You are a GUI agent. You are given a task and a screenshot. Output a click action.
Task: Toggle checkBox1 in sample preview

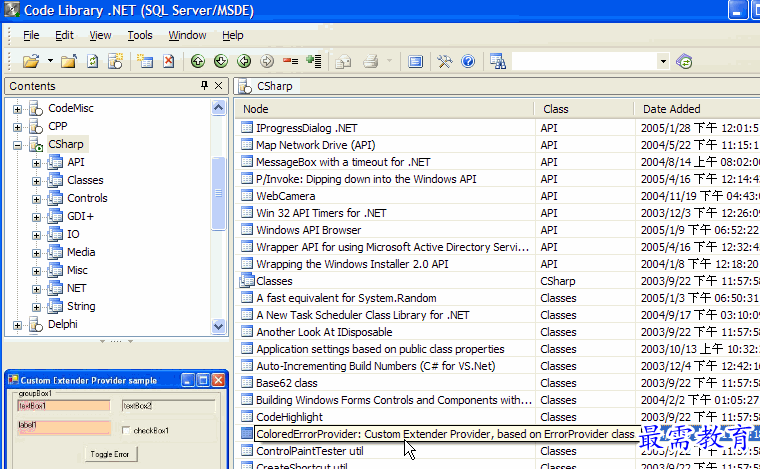(126, 430)
